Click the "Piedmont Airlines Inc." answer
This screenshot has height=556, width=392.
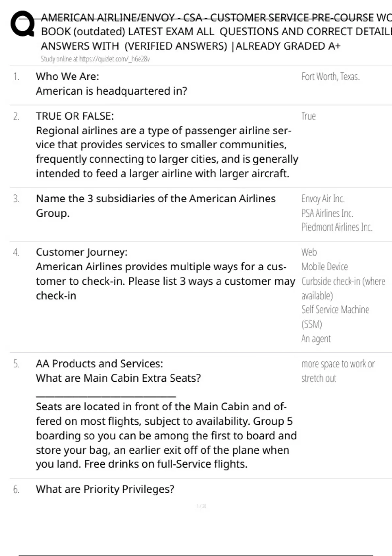coord(337,227)
